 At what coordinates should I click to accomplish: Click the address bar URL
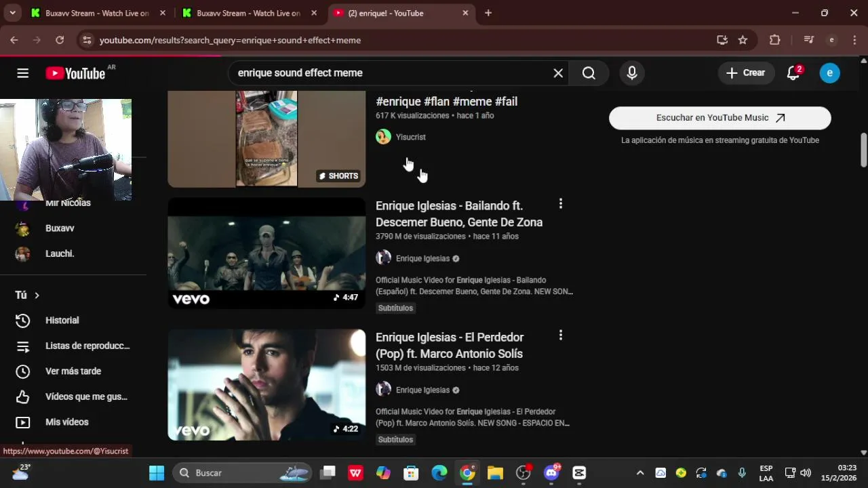230,40
